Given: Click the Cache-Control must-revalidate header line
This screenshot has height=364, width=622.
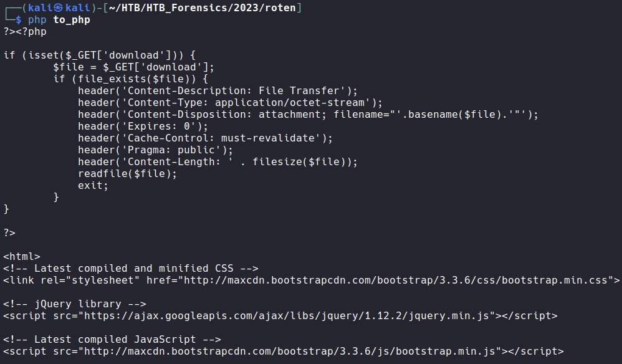Looking at the screenshot, I should click(x=205, y=138).
